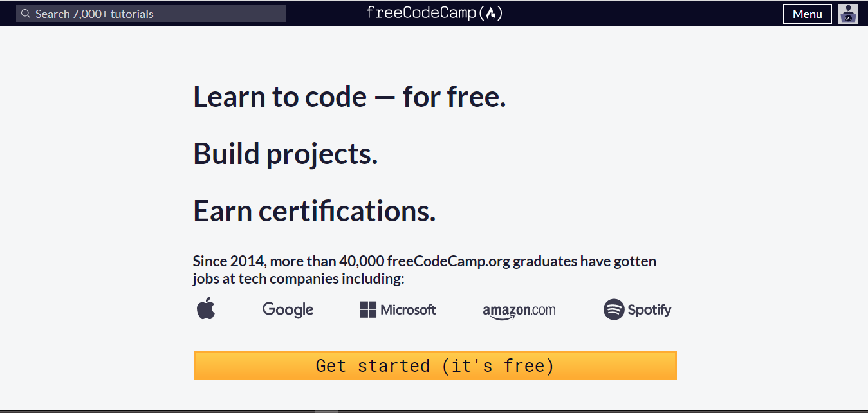The image size is (868, 413).
Task: Select the Spotify circle icon
Action: pyautogui.click(x=614, y=309)
